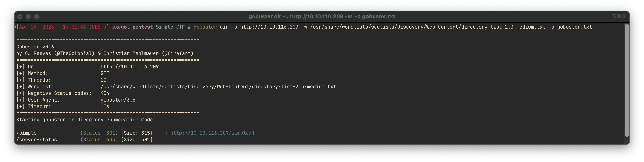Click the underlined gobuster.txt output filename
This screenshot has height=162, width=644.
[574, 27]
